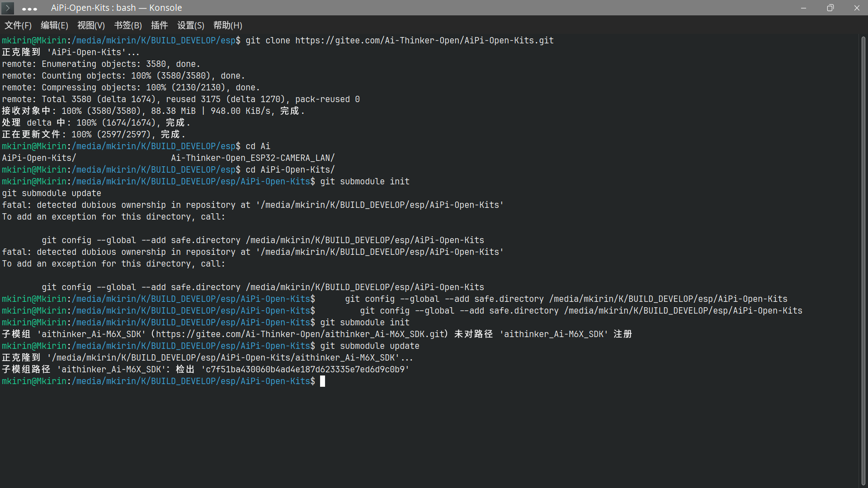The width and height of the screenshot is (868, 488).
Task: Click the final 'mkirin@Mkirin' prompt text
Action: (x=34, y=381)
